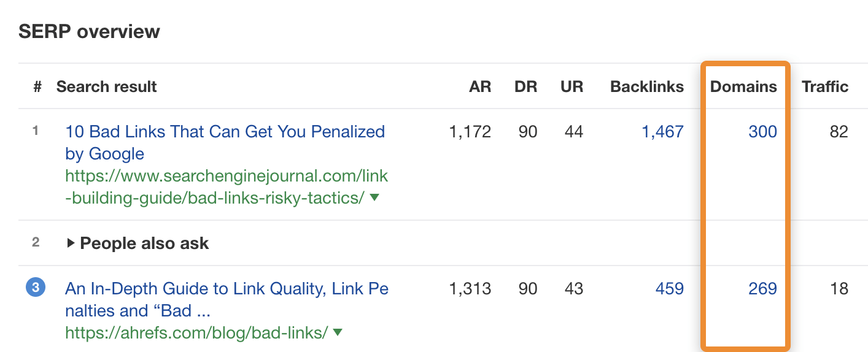Open the 269 referring domains count
Screen dimensions: 868x352
click(762, 288)
